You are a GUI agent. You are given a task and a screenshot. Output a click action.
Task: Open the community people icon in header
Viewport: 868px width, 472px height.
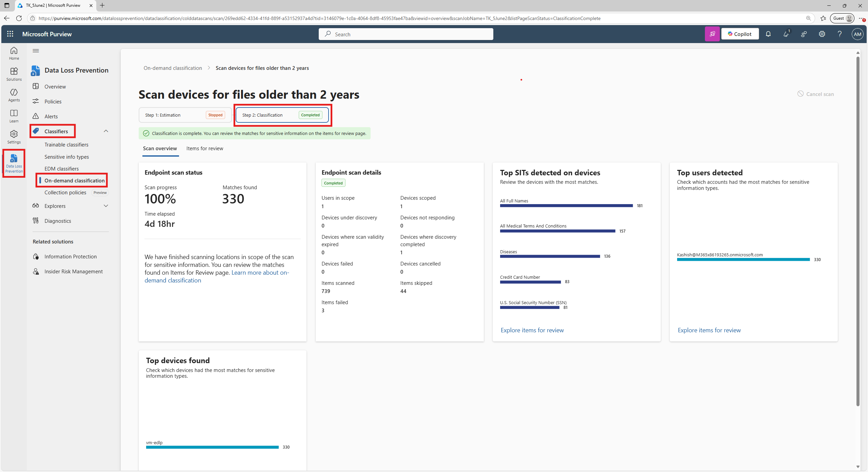[x=804, y=34]
